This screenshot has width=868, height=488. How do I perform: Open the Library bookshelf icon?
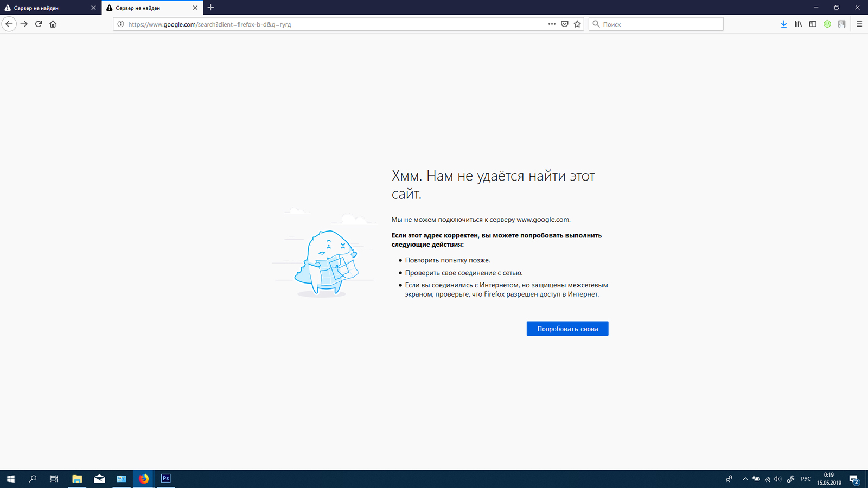[x=799, y=24]
